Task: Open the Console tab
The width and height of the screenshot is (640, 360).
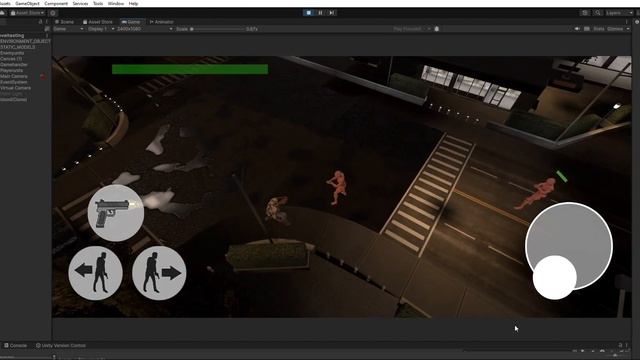Action: tap(15, 345)
